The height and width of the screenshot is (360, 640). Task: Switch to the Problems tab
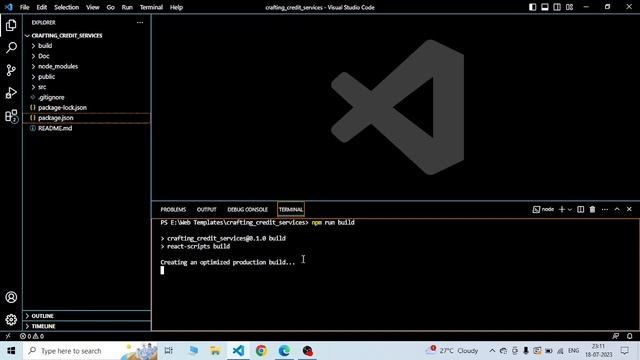(x=173, y=209)
